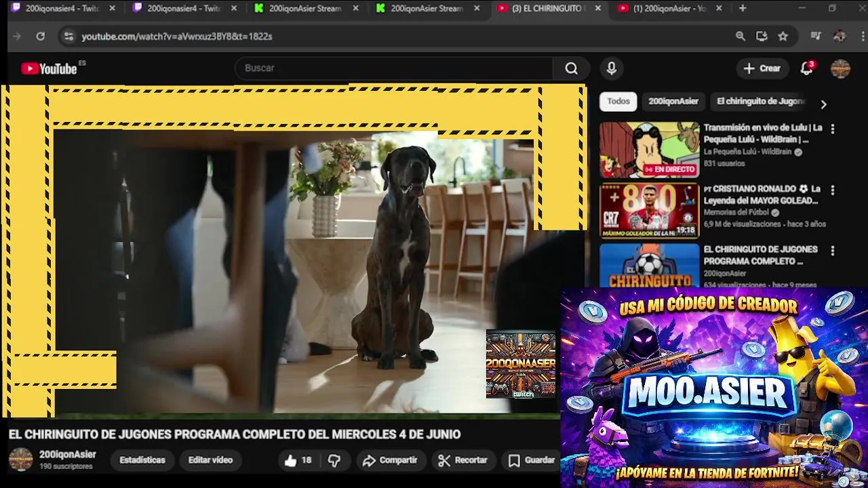The image size is (868, 488).
Task: Select the Todos filter chip
Action: coord(618,101)
